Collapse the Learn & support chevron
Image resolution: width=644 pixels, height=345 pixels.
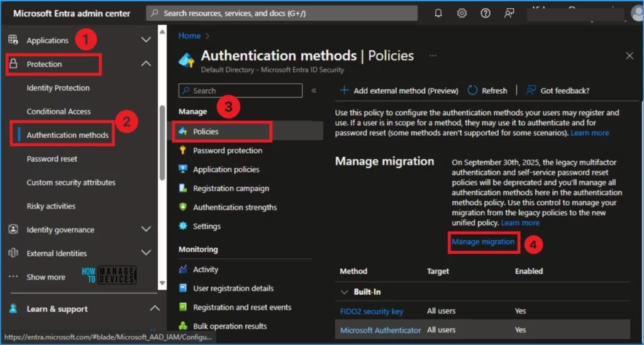tap(155, 308)
